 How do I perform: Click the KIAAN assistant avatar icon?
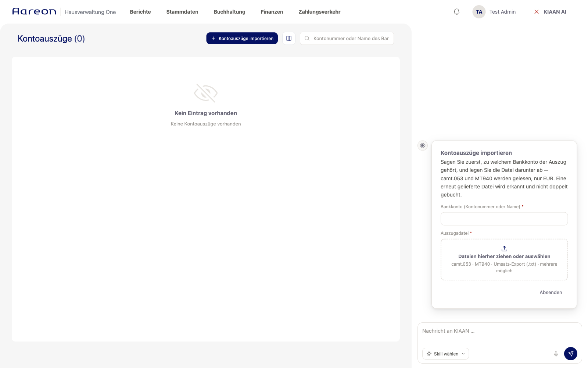click(x=423, y=145)
